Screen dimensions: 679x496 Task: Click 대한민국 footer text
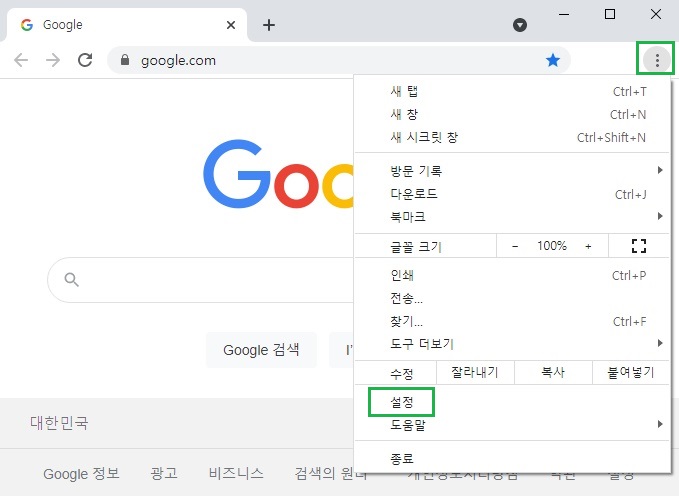pyautogui.click(x=59, y=423)
